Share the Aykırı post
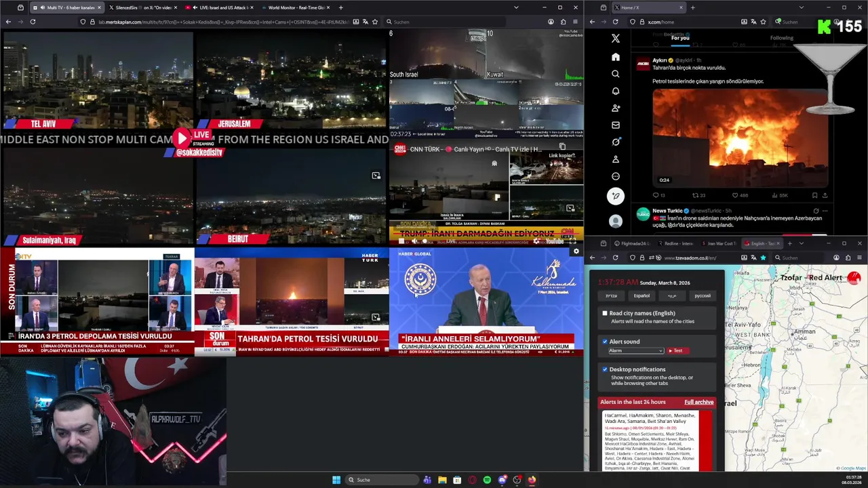The width and height of the screenshot is (868, 488). (x=825, y=195)
